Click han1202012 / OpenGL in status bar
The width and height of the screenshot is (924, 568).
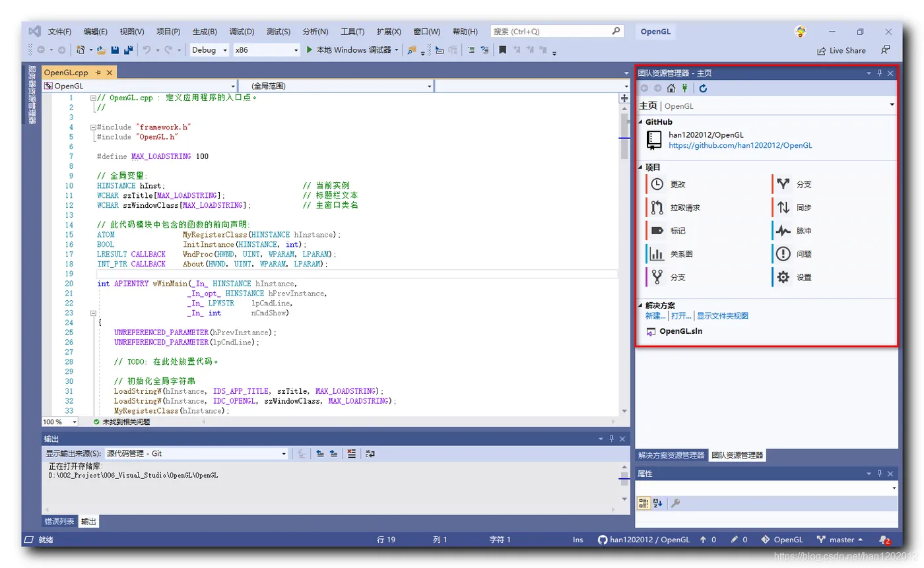[x=643, y=540]
